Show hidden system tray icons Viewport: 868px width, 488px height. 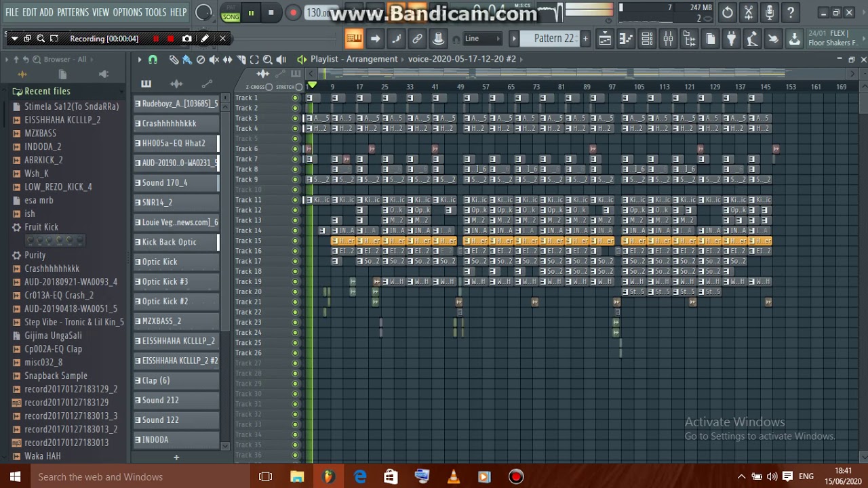[x=741, y=477]
